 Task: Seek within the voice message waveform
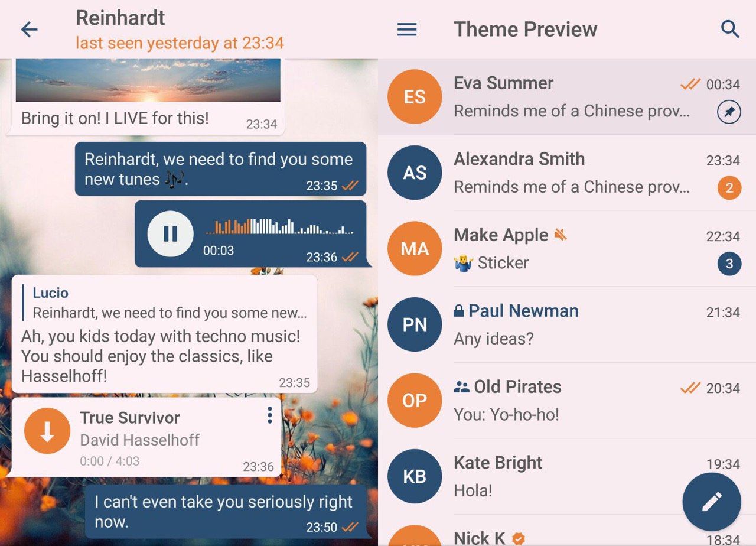(279, 226)
